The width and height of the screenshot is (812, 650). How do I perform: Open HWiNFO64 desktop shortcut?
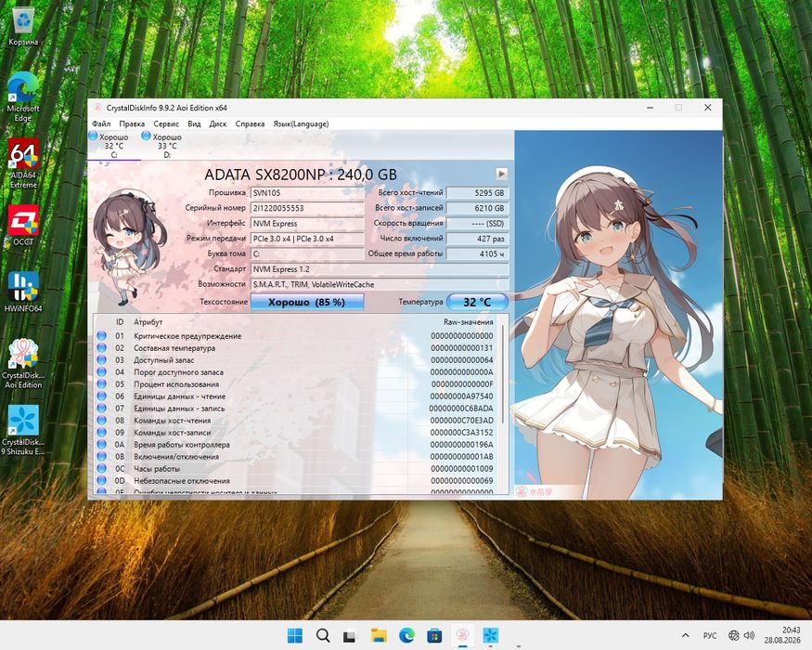[x=23, y=292]
